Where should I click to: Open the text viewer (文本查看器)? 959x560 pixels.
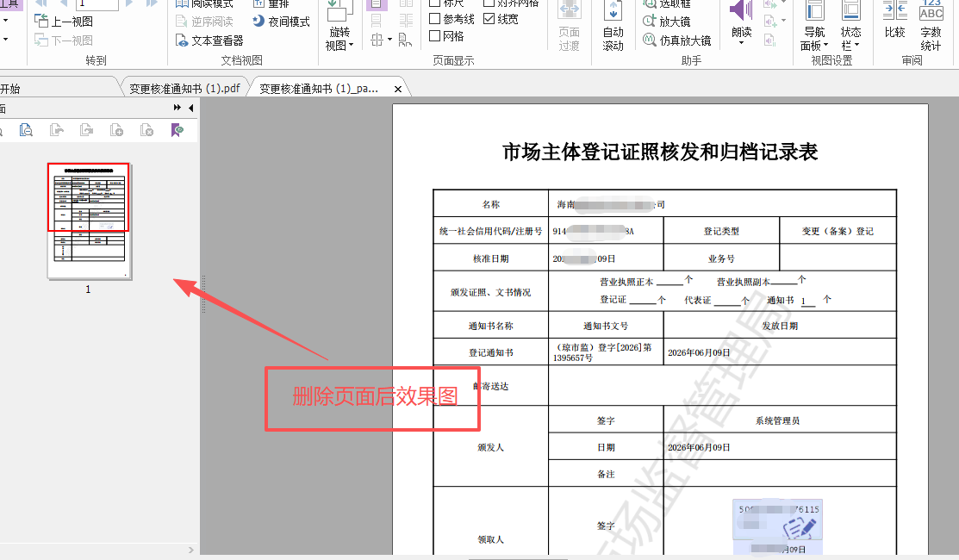[209, 40]
